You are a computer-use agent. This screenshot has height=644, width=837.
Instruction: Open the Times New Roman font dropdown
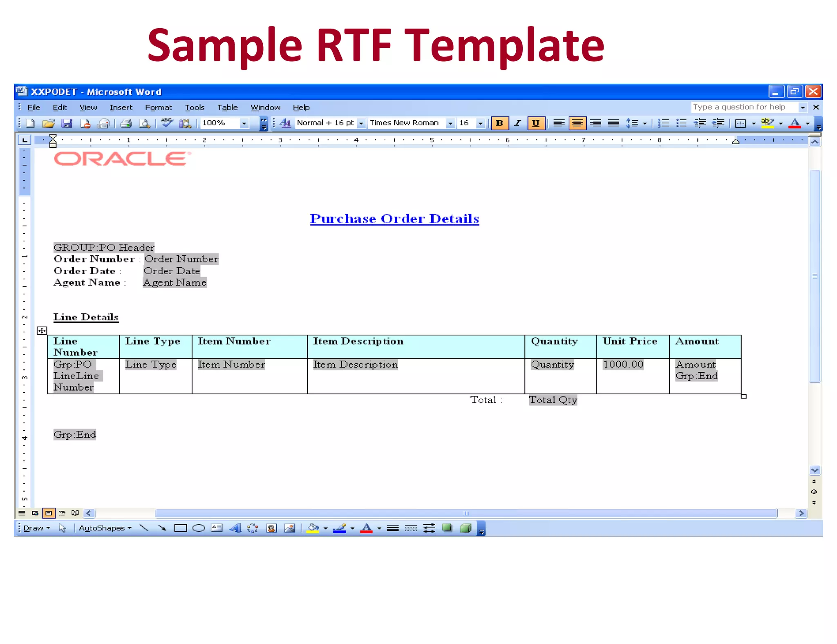pos(450,123)
